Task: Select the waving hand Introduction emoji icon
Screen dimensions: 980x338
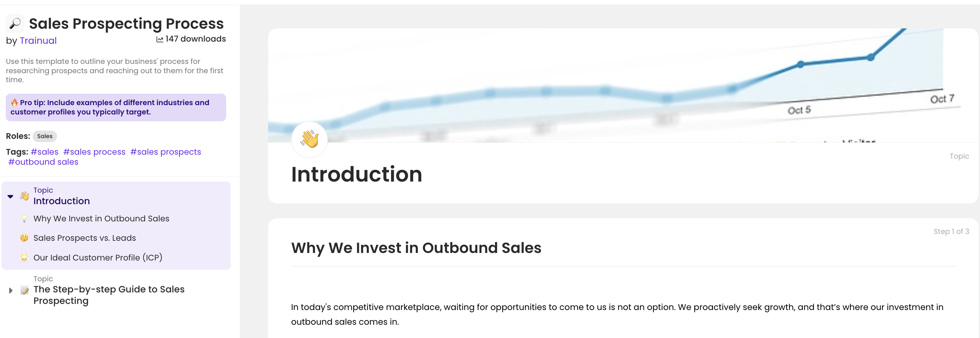Action: [x=24, y=197]
